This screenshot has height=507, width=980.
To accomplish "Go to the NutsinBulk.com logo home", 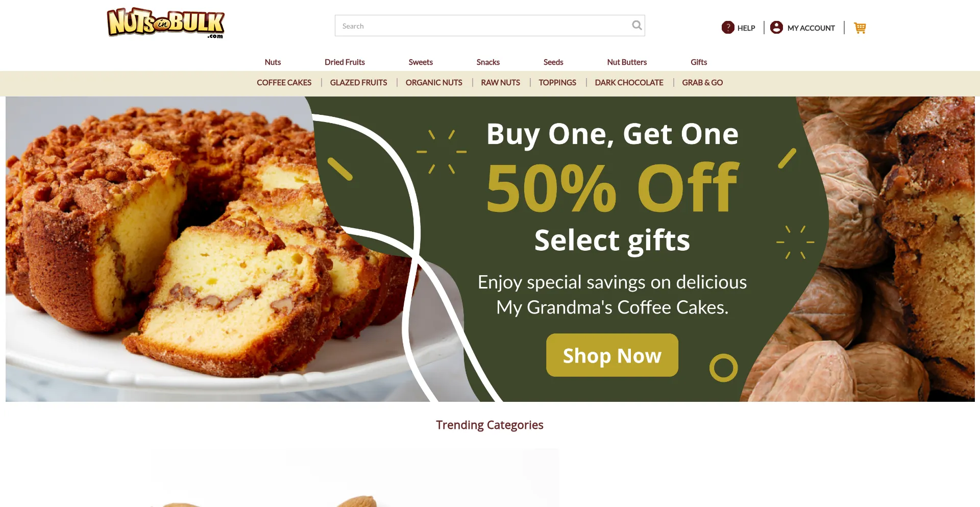I will click(166, 23).
